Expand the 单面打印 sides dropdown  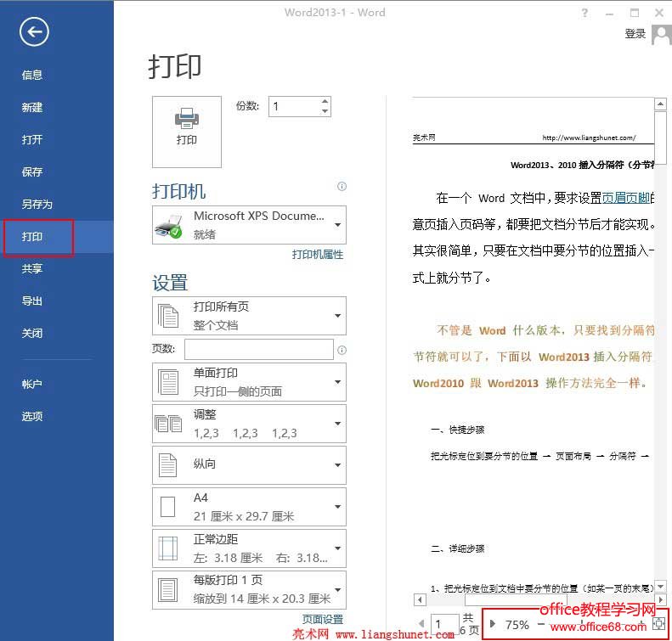pos(250,382)
